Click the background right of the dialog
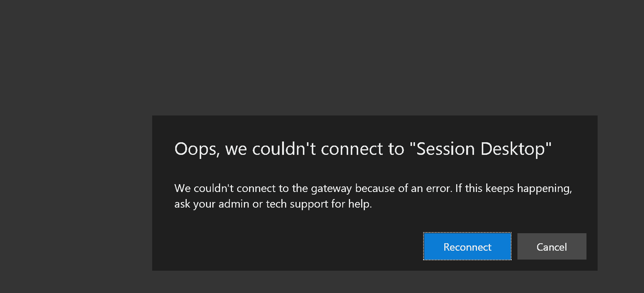The width and height of the screenshot is (644, 293). (x=621, y=193)
